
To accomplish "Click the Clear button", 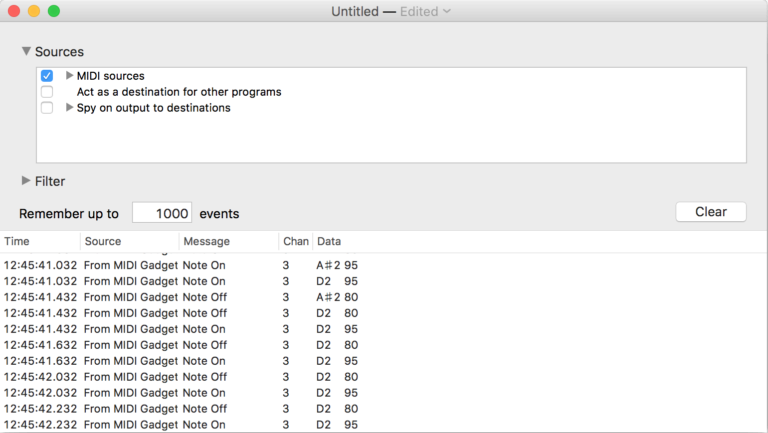I will coord(710,212).
